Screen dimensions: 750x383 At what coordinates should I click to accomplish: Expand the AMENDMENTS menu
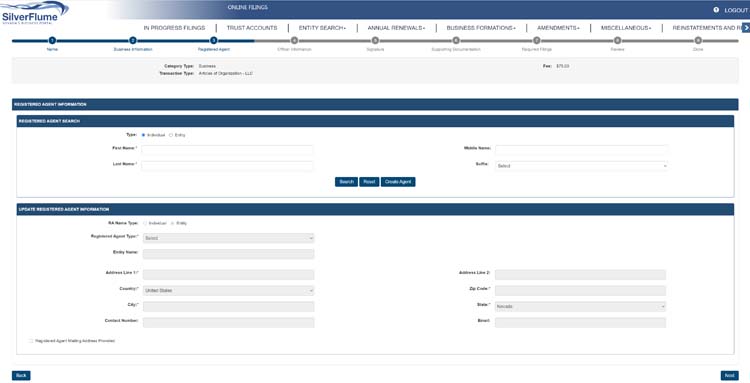558,28
